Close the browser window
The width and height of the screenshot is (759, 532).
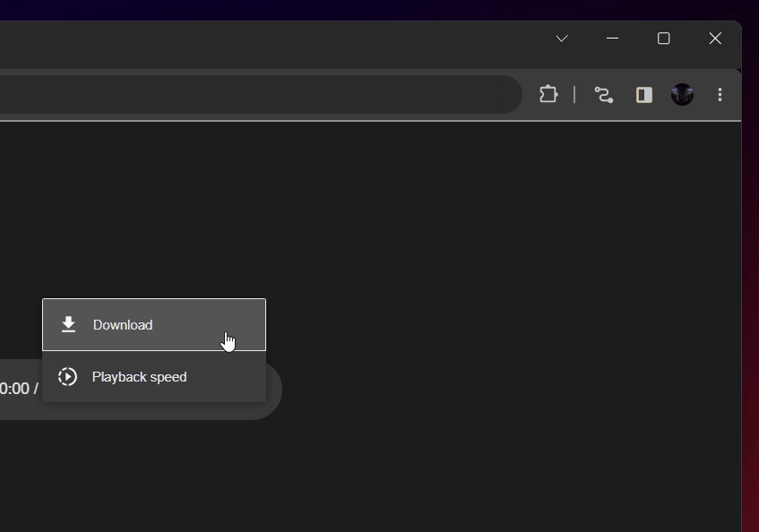714,39
